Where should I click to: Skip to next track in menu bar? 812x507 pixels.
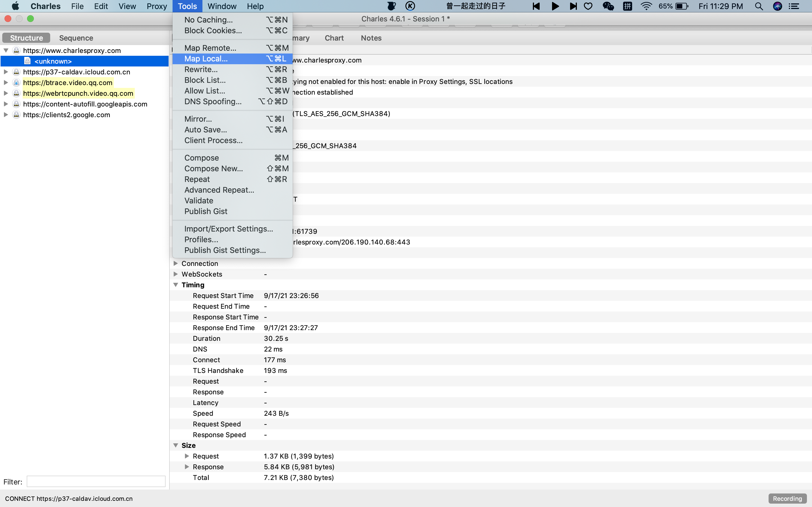click(x=573, y=6)
